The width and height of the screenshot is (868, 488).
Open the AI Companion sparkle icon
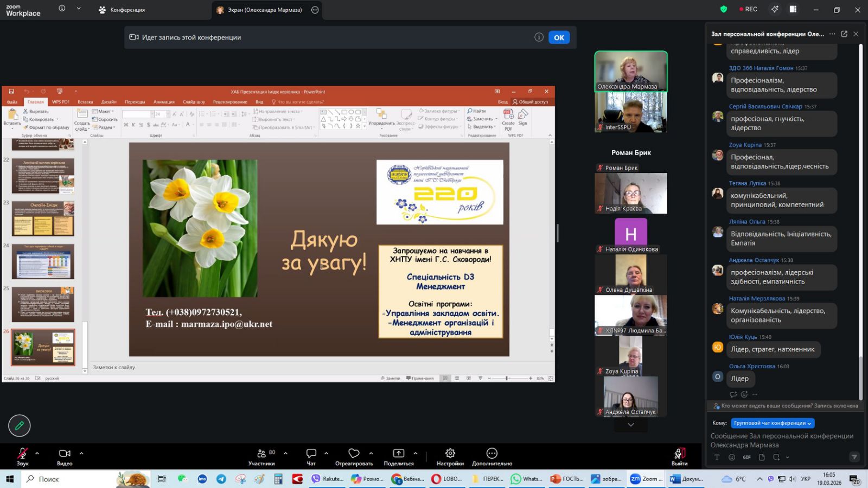[x=775, y=9]
